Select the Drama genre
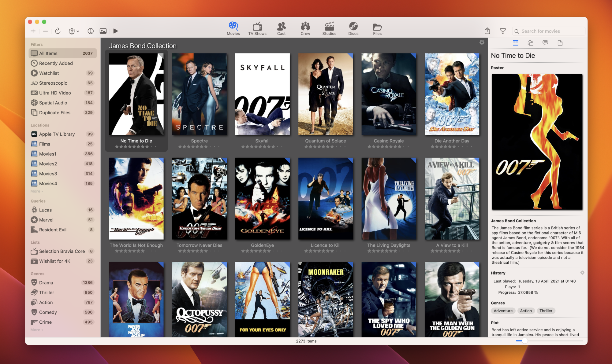 63,283
